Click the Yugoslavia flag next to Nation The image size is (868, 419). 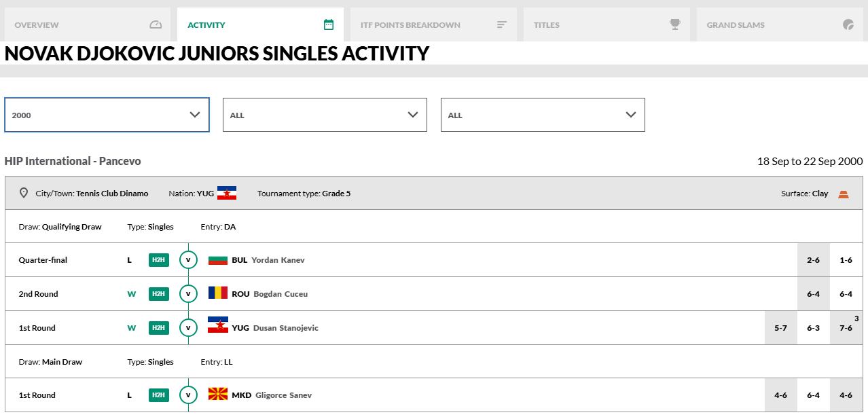227,194
